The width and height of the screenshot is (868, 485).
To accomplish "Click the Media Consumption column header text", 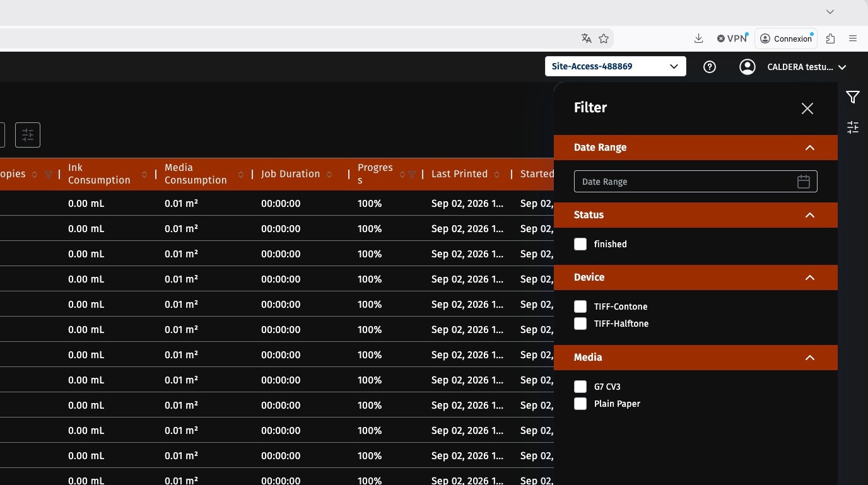I will [x=196, y=174].
